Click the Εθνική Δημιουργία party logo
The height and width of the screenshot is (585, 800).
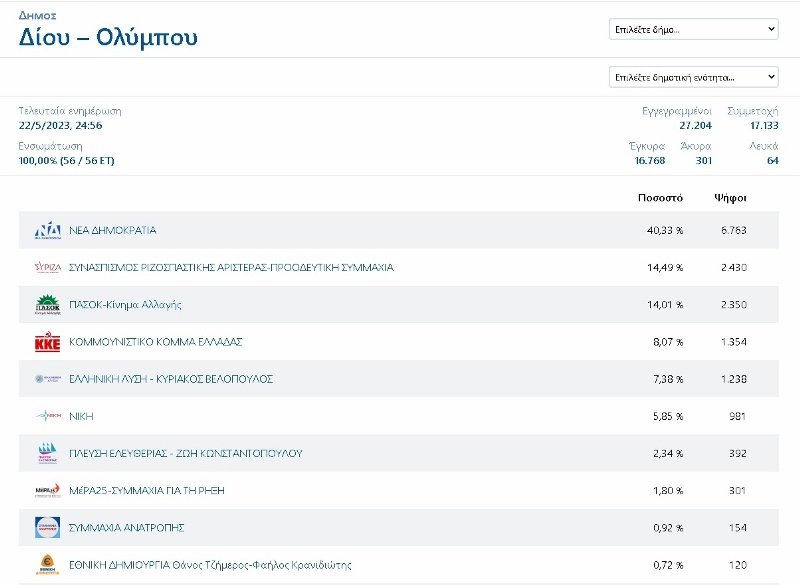click(47, 565)
